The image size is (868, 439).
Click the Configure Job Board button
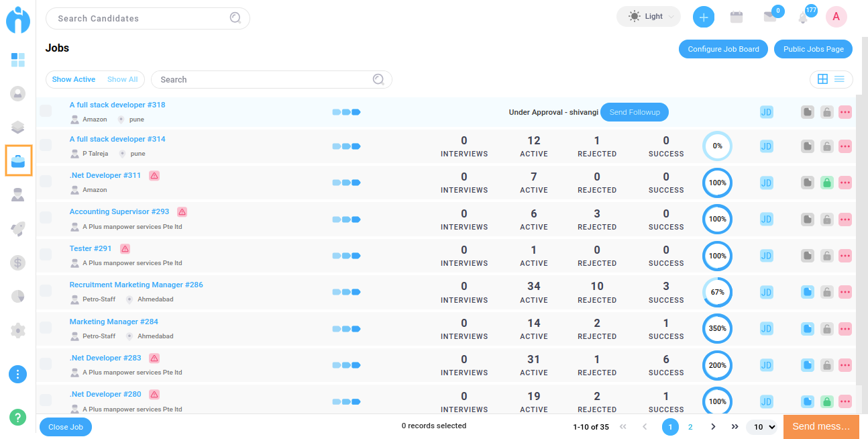pos(723,49)
